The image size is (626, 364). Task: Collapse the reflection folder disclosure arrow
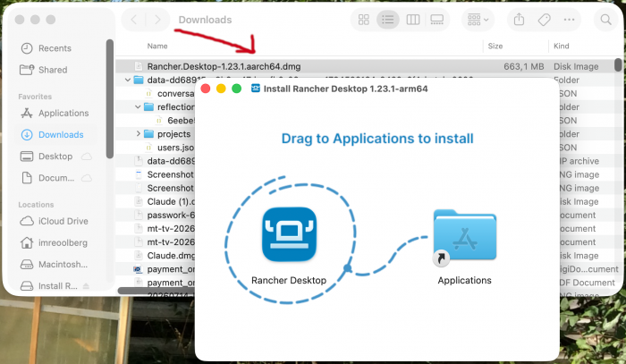pos(138,107)
